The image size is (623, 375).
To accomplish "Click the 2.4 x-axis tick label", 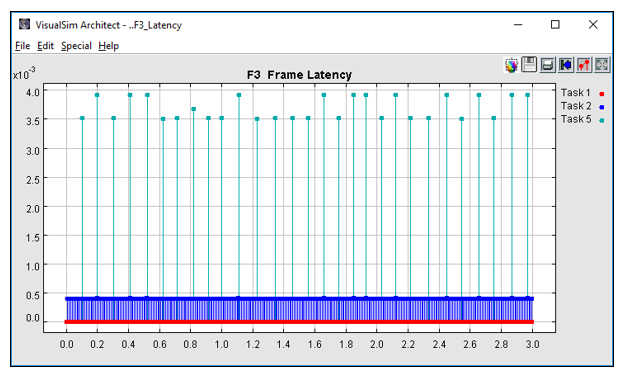I will pos(439,344).
